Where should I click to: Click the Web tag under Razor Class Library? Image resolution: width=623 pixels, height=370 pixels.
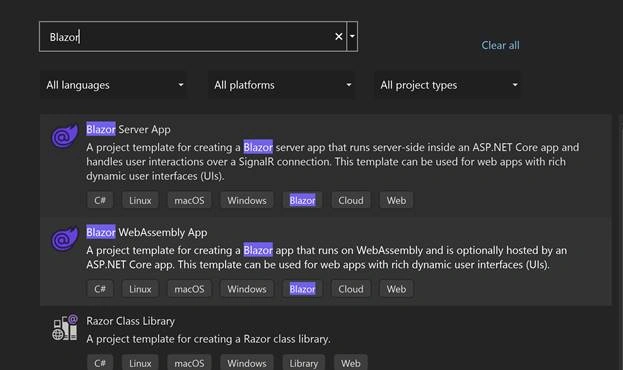[351, 363]
